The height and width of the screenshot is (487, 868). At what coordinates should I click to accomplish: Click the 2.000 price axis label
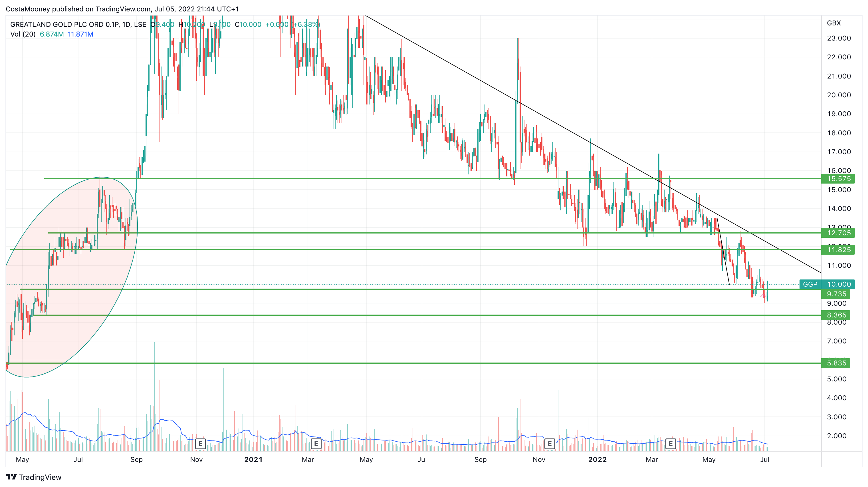836,436
